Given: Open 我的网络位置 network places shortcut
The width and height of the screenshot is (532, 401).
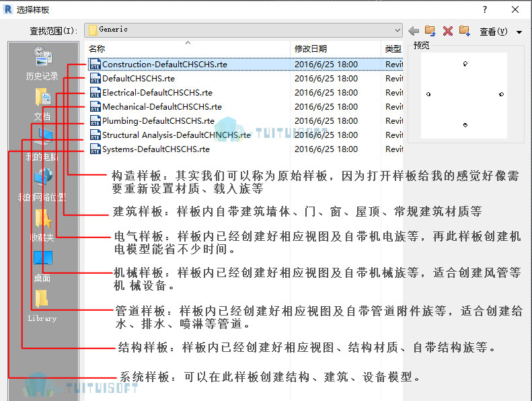Looking at the screenshot, I should coord(42,184).
